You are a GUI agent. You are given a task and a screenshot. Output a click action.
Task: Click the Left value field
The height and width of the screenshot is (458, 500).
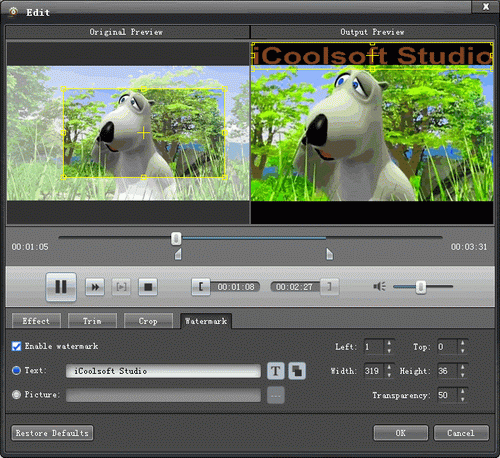tap(374, 347)
